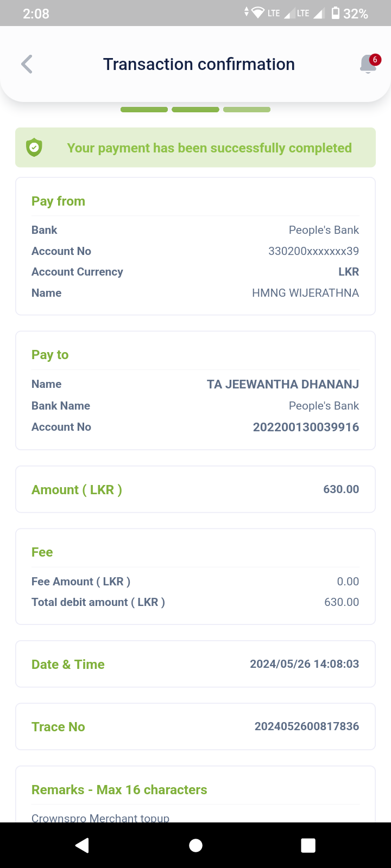Tap the back arrow icon
Viewport: 391px width, 868px height.
pos(27,64)
